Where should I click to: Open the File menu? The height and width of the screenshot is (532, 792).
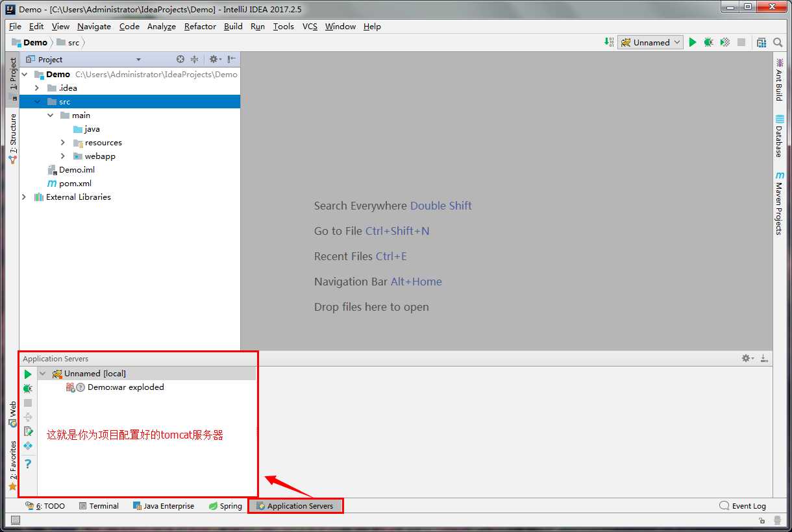pyautogui.click(x=15, y=26)
